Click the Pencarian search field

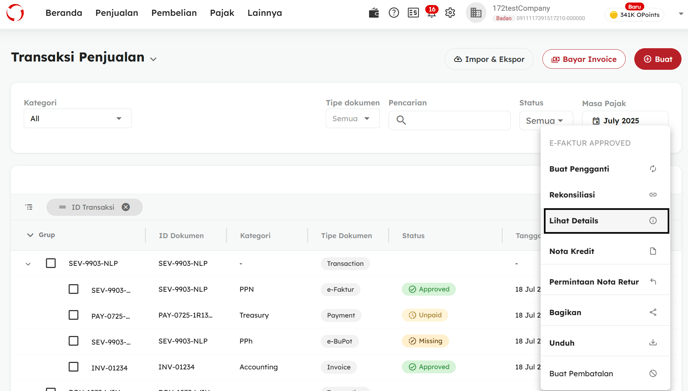click(x=449, y=120)
